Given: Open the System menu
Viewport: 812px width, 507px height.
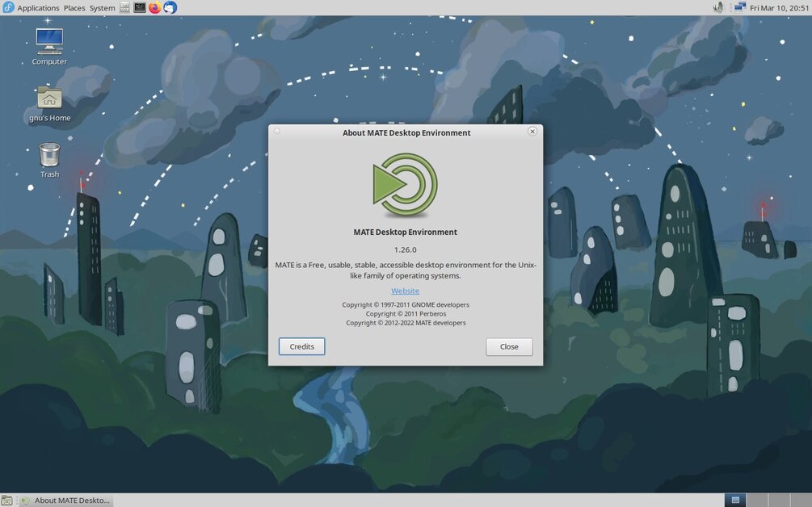Looking at the screenshot, I should [102, 8].
